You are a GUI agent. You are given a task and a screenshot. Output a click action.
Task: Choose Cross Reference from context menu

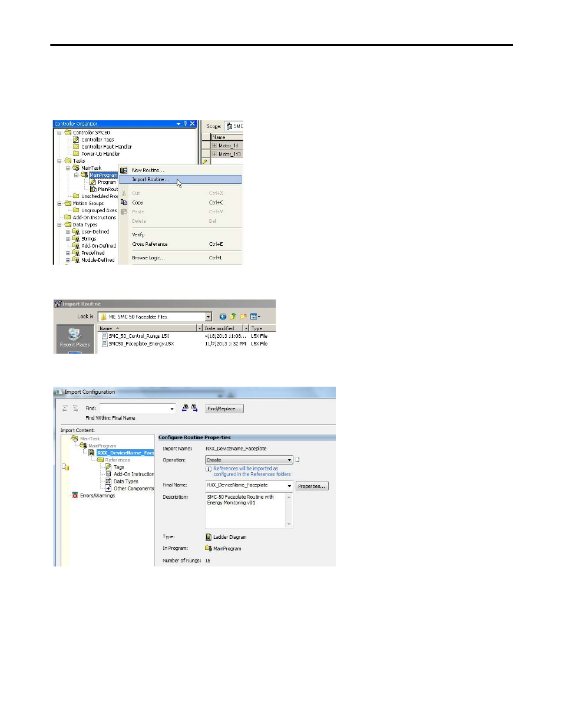coord(180,244)
